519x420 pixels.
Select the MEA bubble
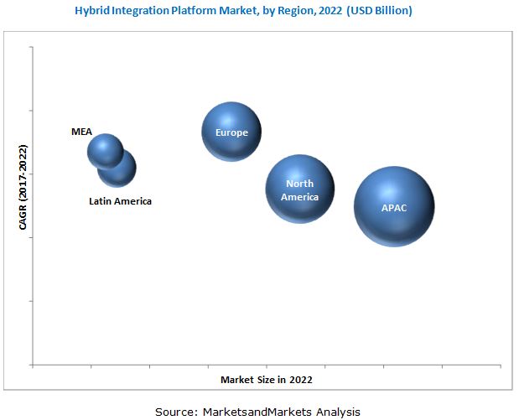(x=105, y=151)
